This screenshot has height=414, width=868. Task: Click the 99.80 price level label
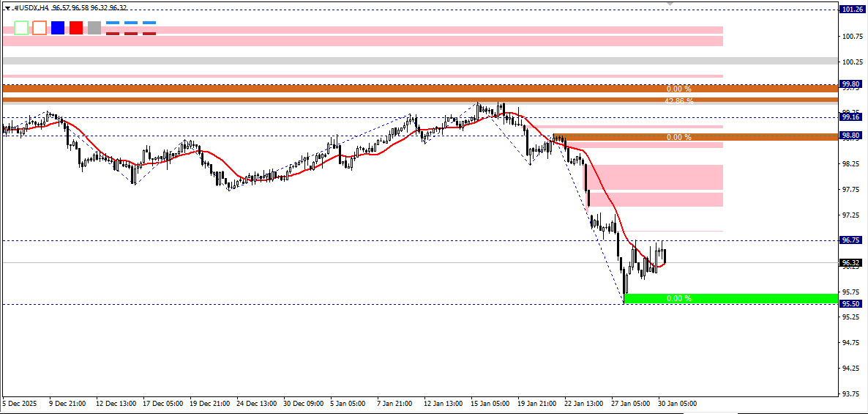tap(850, 84)
